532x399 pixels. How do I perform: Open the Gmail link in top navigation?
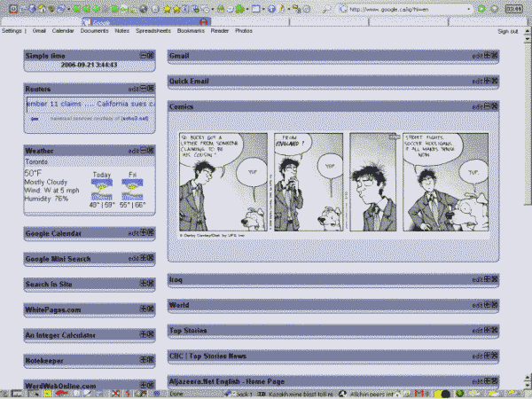pos(39,30)
